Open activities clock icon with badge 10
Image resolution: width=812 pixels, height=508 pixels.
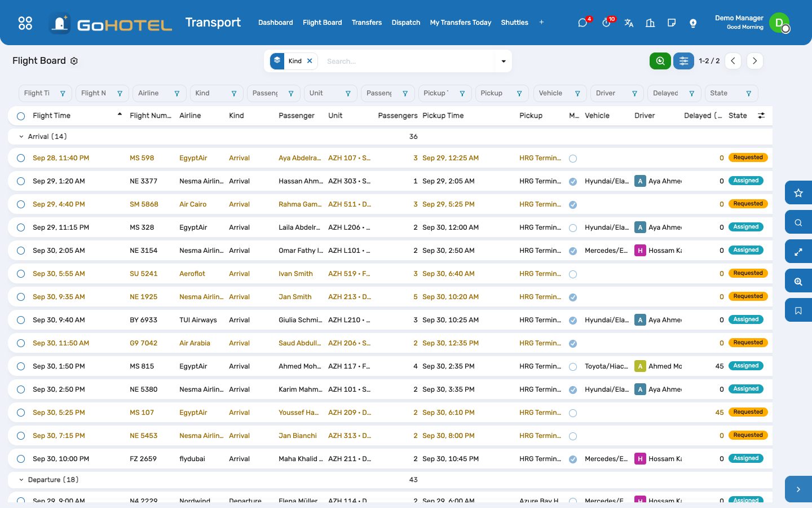607,23
